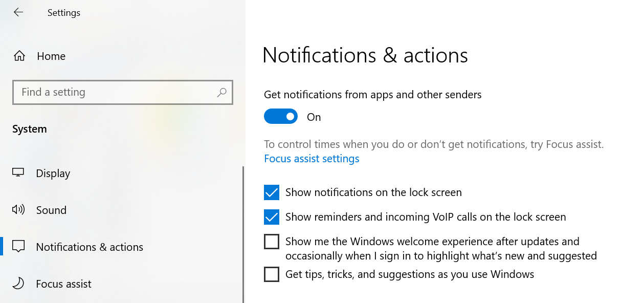644x303 pixels.
Task: Open the Sound settings section
Action: pos(51,210)
